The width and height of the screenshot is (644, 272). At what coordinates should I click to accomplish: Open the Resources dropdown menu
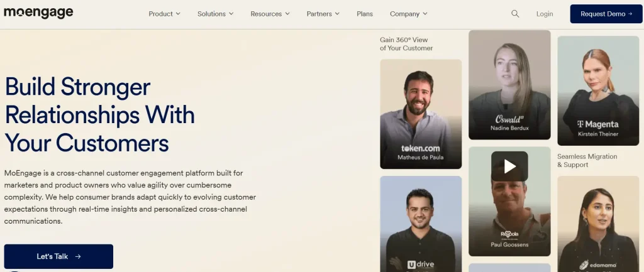(270, 14)
